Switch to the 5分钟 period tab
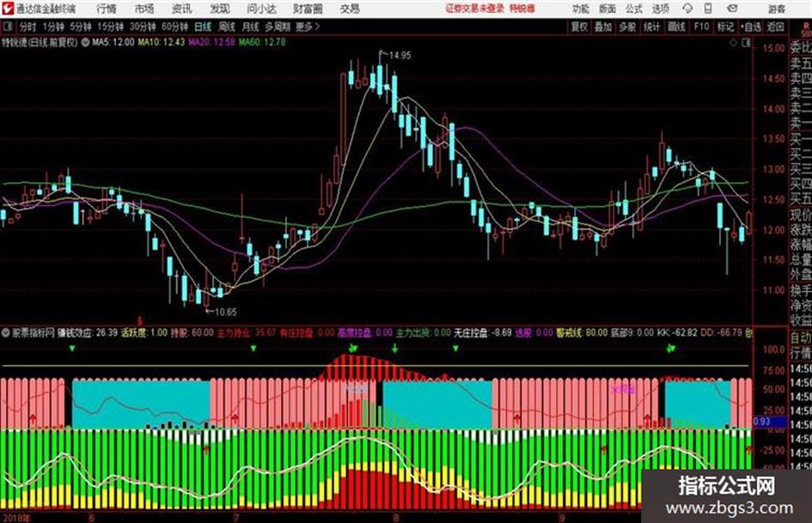The width and height of the screenshot is (812, 523). pyautogui.click(x=81, y=27)
